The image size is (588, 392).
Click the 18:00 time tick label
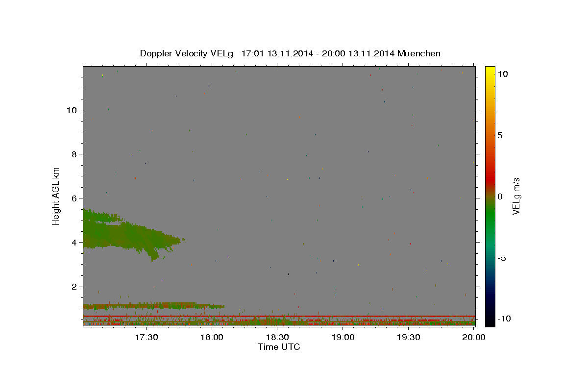tap(212, 337)
